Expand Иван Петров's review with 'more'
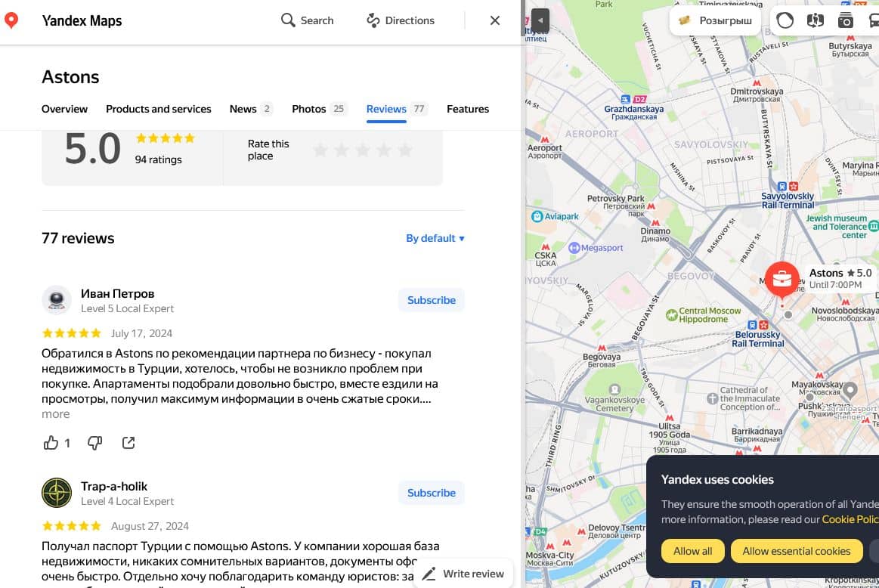879x588 pixels. [55, 414]
